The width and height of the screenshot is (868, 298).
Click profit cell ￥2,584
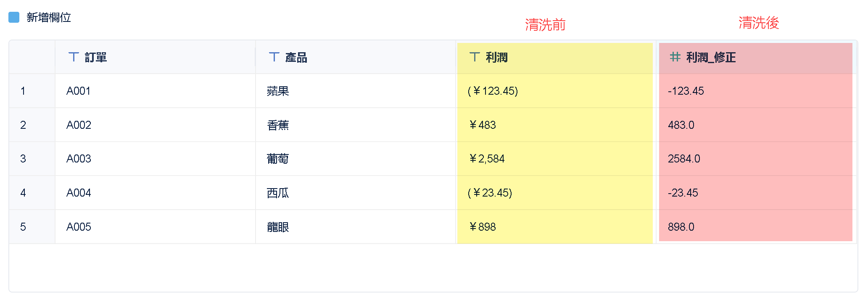point(487,159)
